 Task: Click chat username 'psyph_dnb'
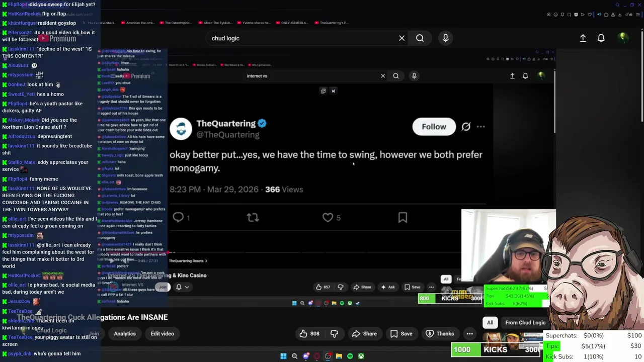pyautogui.click(x=20, y=354)
